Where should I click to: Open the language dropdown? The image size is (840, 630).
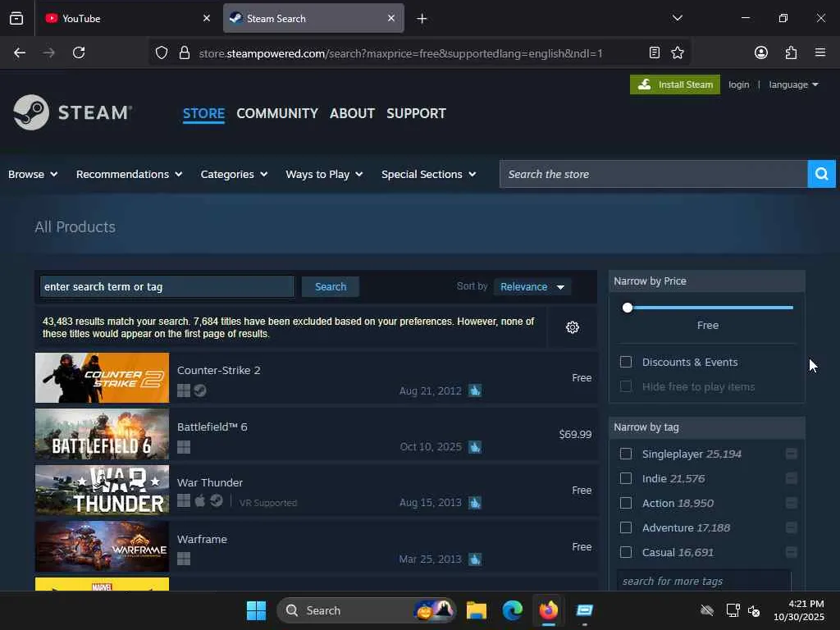[793, 84]
